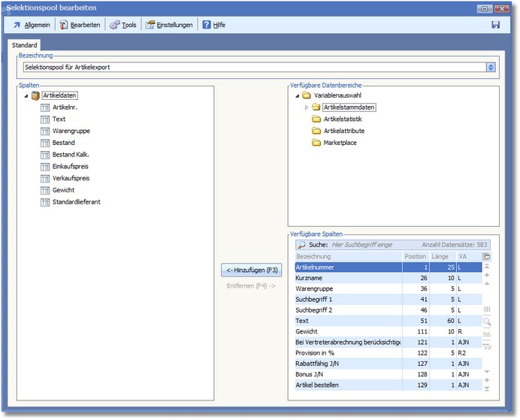520x420 pixels.
Task: Click the Marketplace folder icon
Action: [x=316, y=143]
